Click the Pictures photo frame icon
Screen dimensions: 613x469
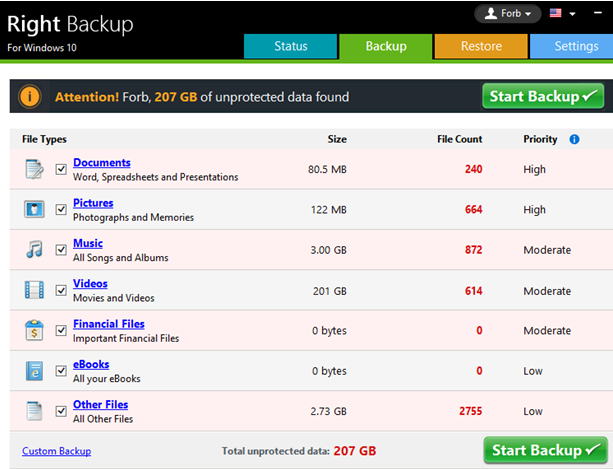point(34,209)
